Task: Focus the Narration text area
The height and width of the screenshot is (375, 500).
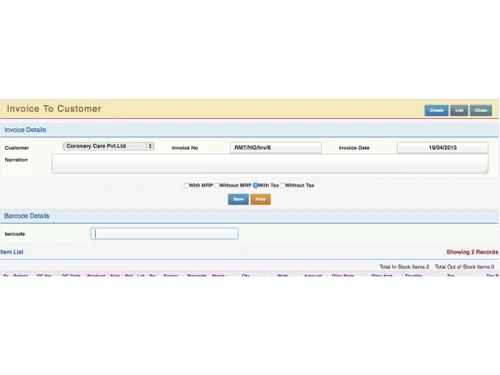Action: [x=270, y=163]
